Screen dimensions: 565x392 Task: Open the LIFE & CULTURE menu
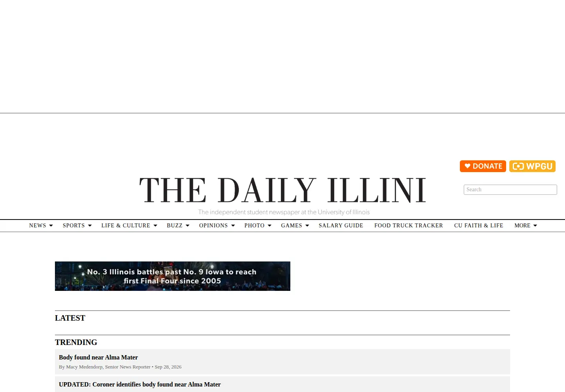click(126, 225)
